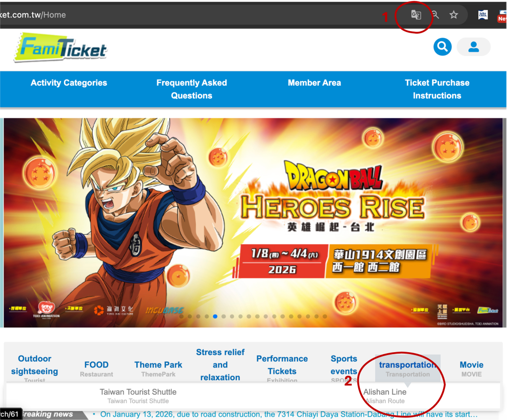Viewport: 507px width, 420px height.
Task: Open Frequently Asked Questions page
Action: click(192, 89)
